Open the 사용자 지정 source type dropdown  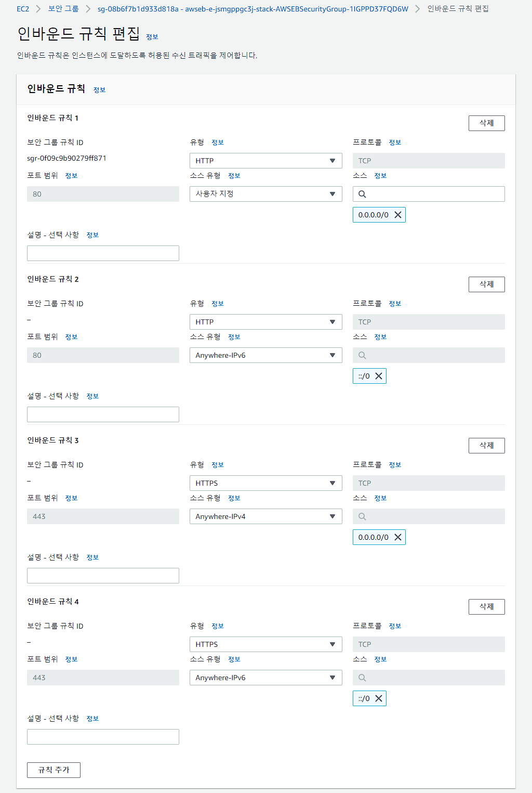pyautogui.click(x=266, y=194)
